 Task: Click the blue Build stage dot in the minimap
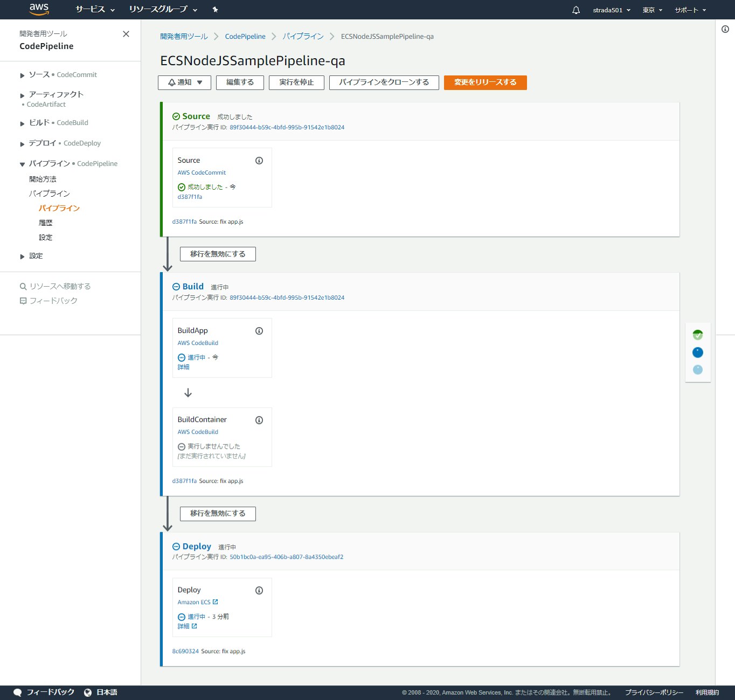(x=697, y=352)
